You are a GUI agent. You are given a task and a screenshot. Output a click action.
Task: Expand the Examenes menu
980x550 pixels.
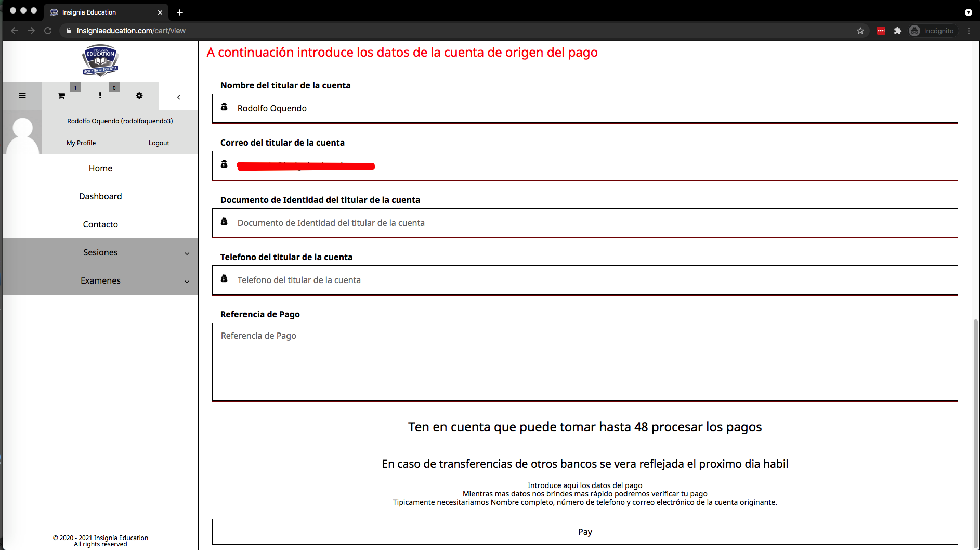(x=100, y=280)
